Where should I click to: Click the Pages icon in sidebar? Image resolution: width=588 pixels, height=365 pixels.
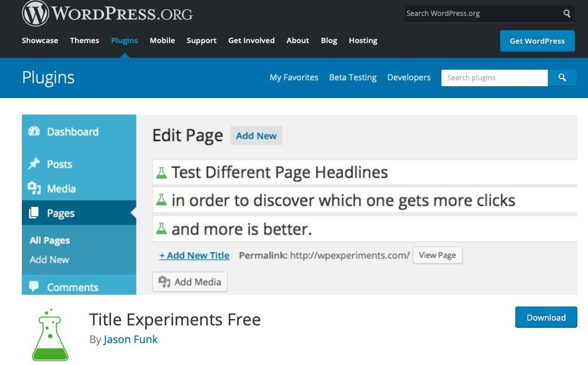[x=34, y=213]
